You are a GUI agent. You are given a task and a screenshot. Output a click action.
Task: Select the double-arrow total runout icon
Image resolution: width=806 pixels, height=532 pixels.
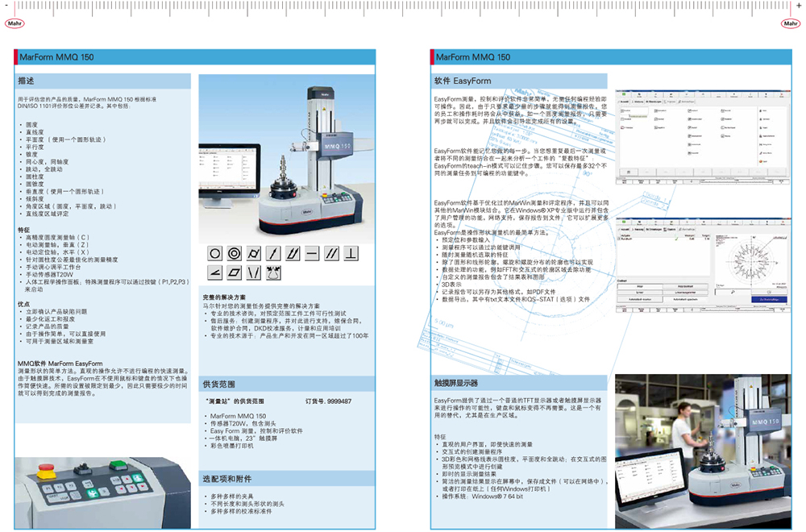coord(293,253)
